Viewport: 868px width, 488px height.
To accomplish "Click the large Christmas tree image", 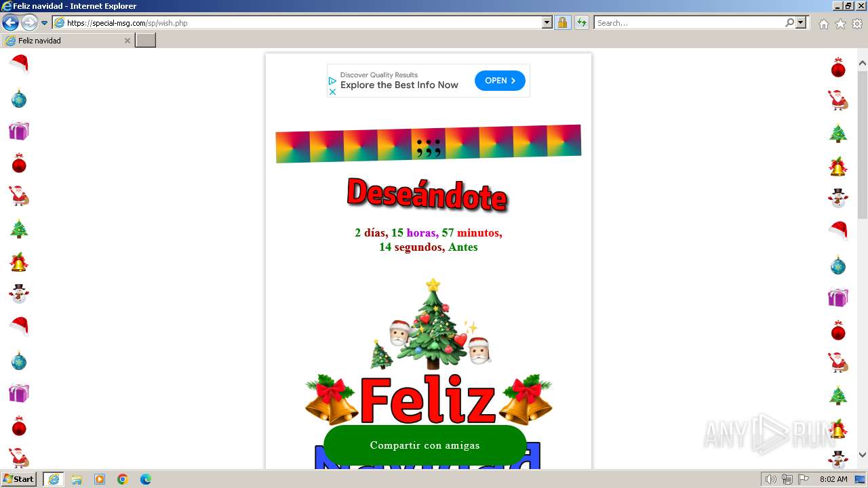I will tap(432, 323).
